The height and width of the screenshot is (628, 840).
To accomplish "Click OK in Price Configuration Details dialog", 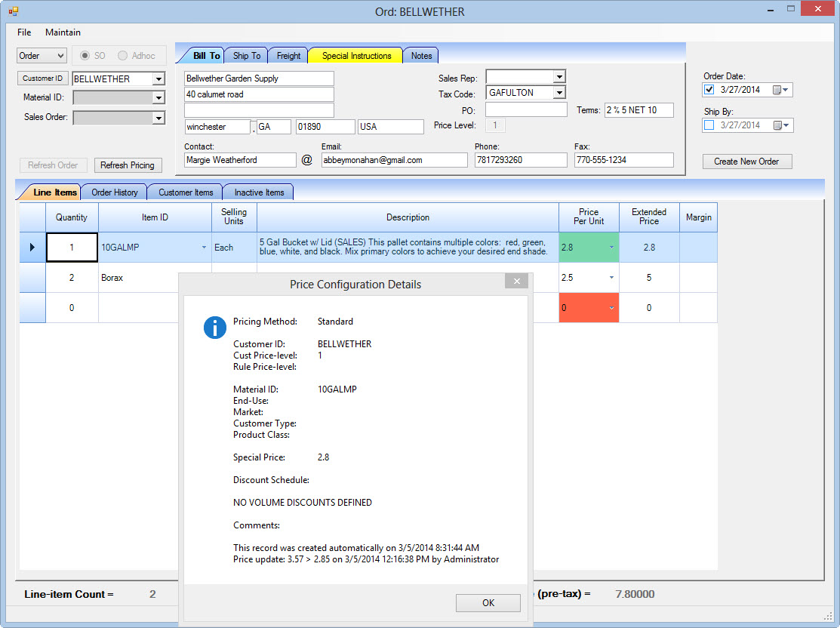I will [488, 603].
